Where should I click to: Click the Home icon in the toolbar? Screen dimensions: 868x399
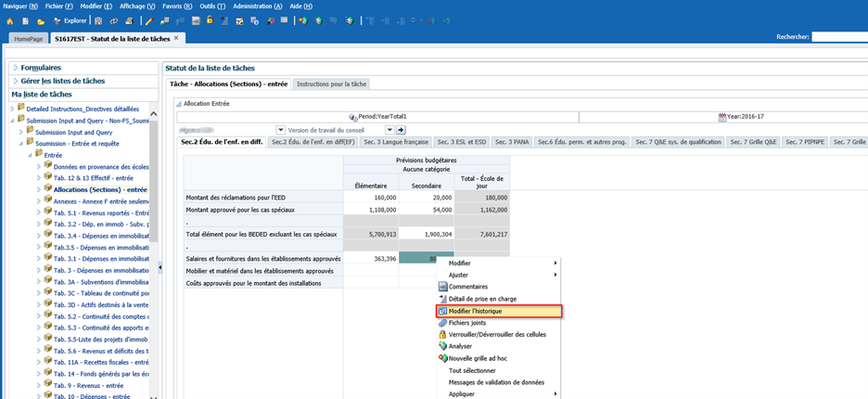pos(10,20)
